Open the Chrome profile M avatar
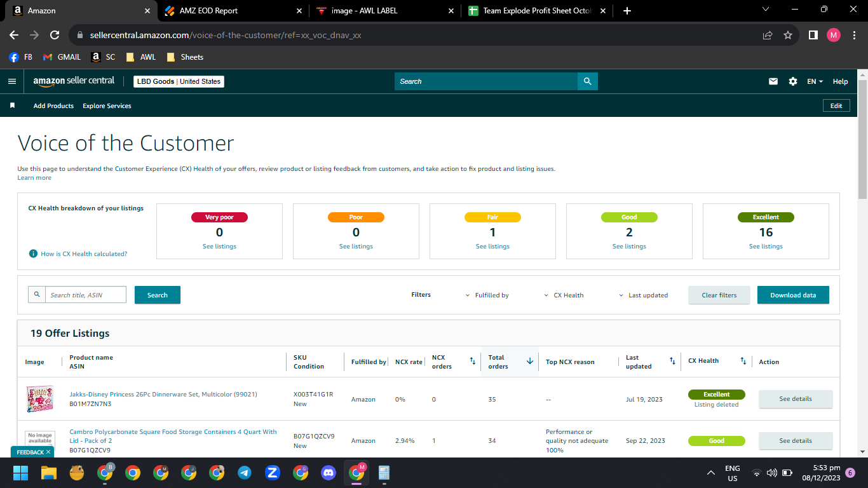The image size is (868, 488). point(834,36)
